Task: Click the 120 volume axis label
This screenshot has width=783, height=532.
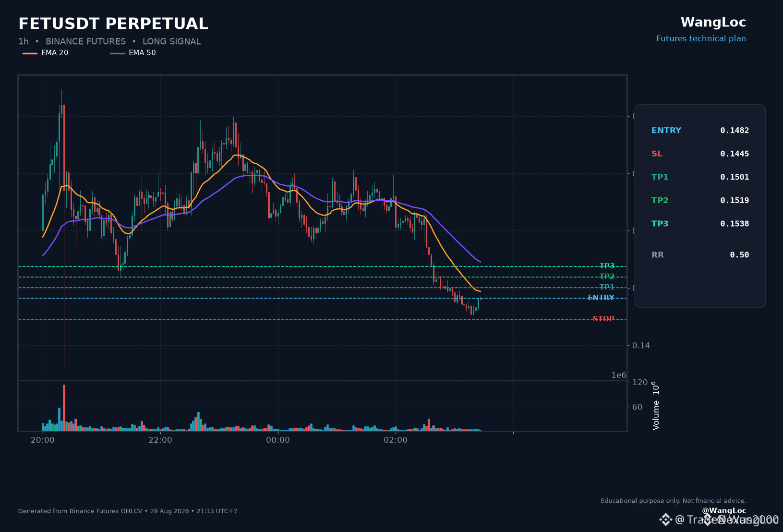Action: (640, 383)
